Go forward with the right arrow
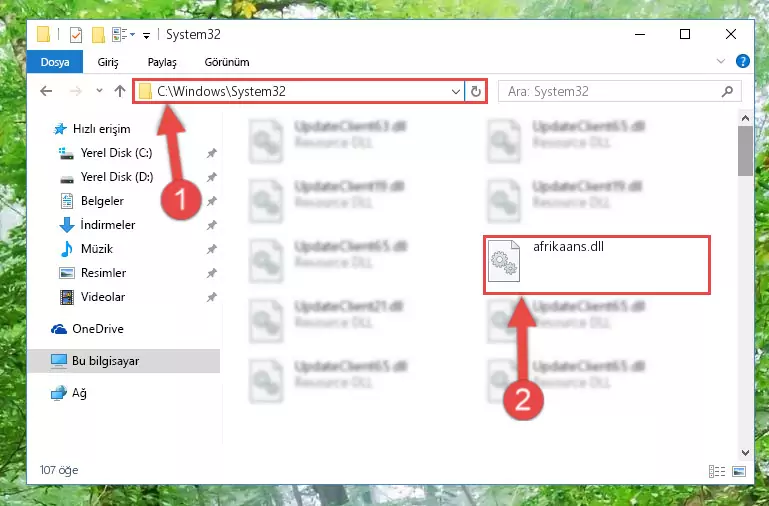769x506 pixels. 76,91
